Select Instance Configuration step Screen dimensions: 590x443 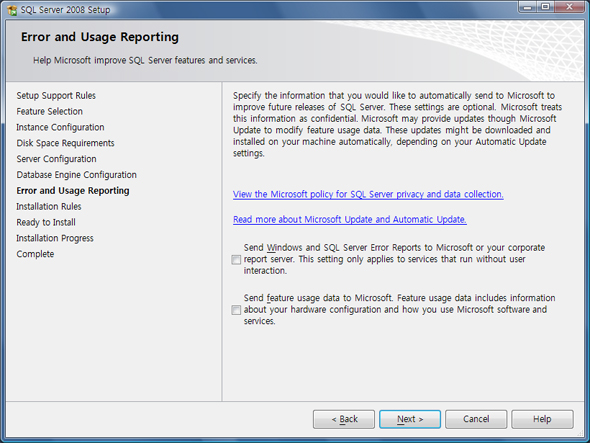pos(60,127)
